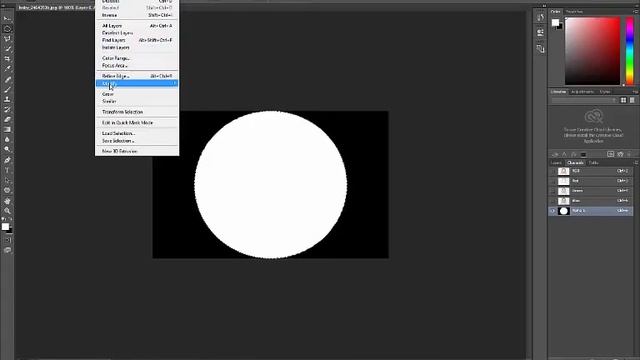Select the Type tool

pyautogui.click(x=7, y=170)
